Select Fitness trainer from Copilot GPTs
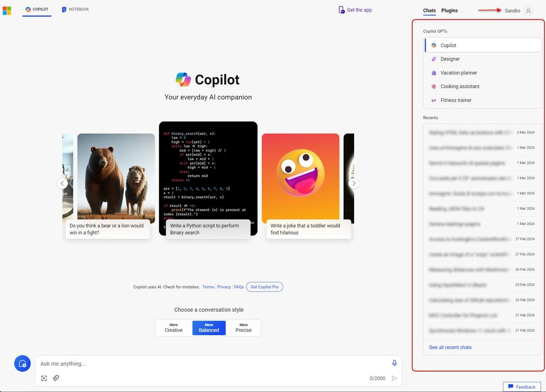Viewport: 546px width, 392px height. tap(483, 100)
